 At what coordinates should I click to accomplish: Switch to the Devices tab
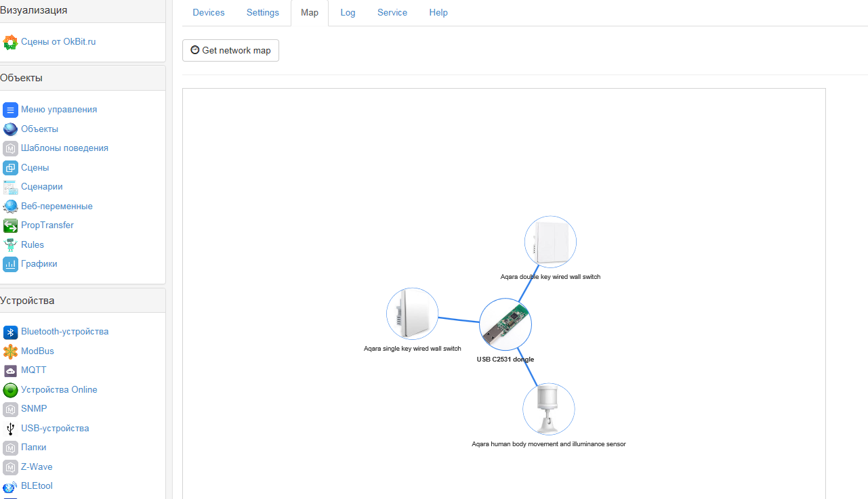click(x=209, y=13)
